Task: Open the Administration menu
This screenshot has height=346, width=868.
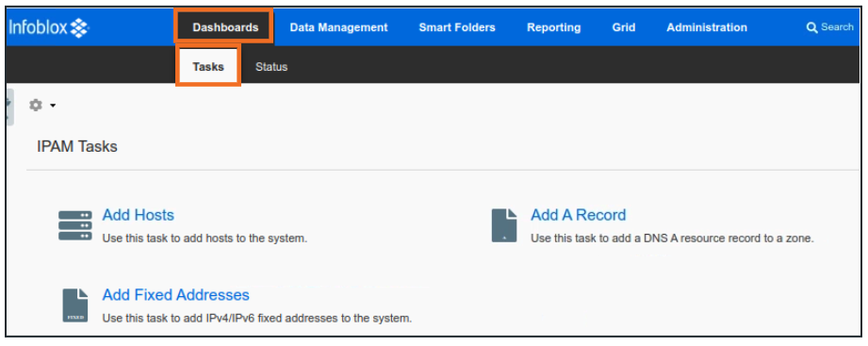Action: (x=706, y=27)
